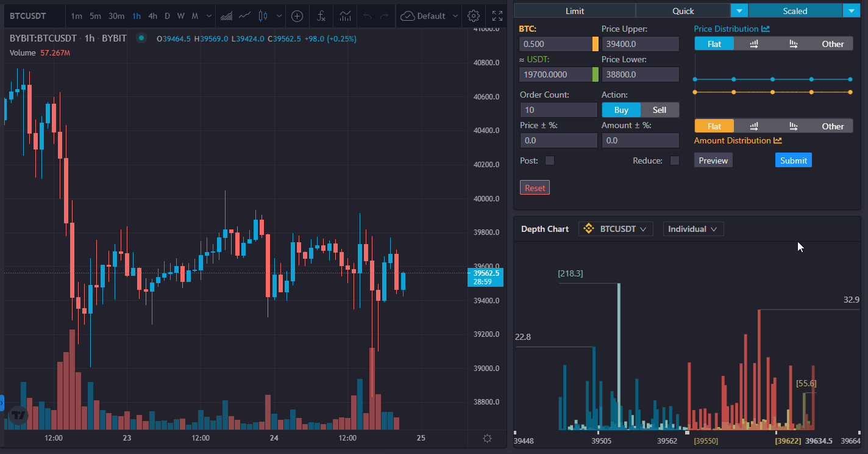Select the 4h timeframe
Image resolution: width=868 pixels, height=454 pixels.
pyautogui.click(x=153, y=16)
